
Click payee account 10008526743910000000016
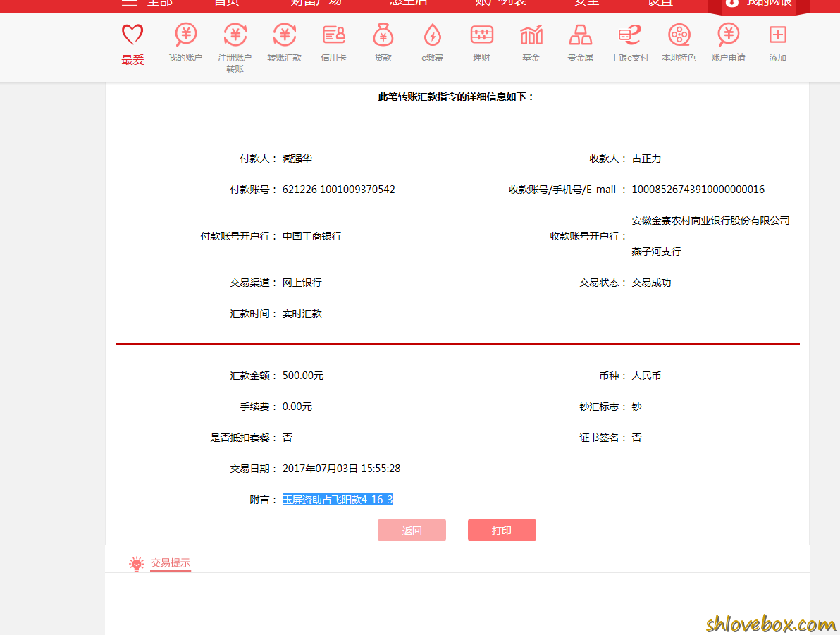click(698, 189)
